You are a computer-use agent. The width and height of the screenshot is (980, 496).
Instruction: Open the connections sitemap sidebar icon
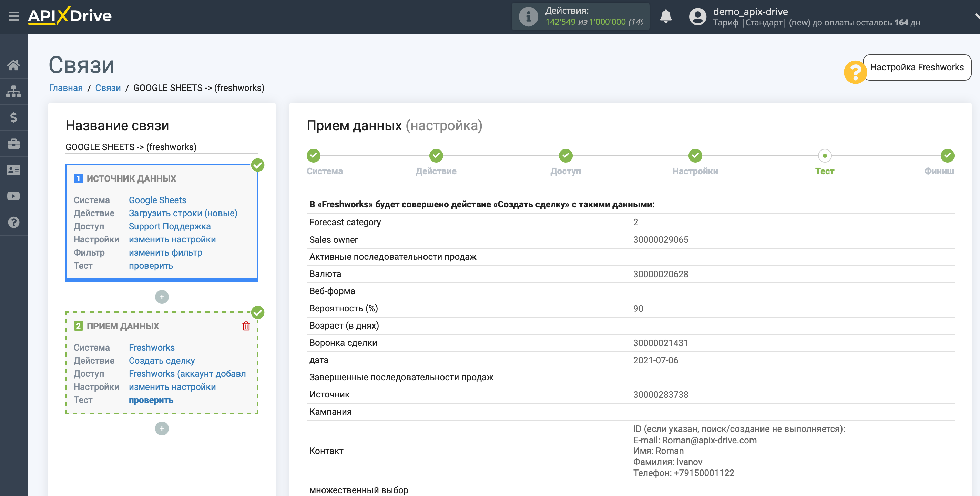coord(14,91)
